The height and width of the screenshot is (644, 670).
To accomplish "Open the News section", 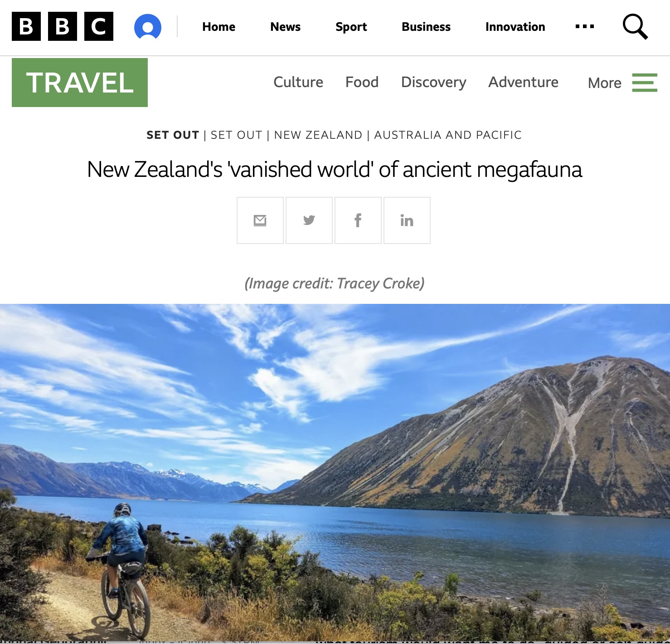I will [285, 27].
